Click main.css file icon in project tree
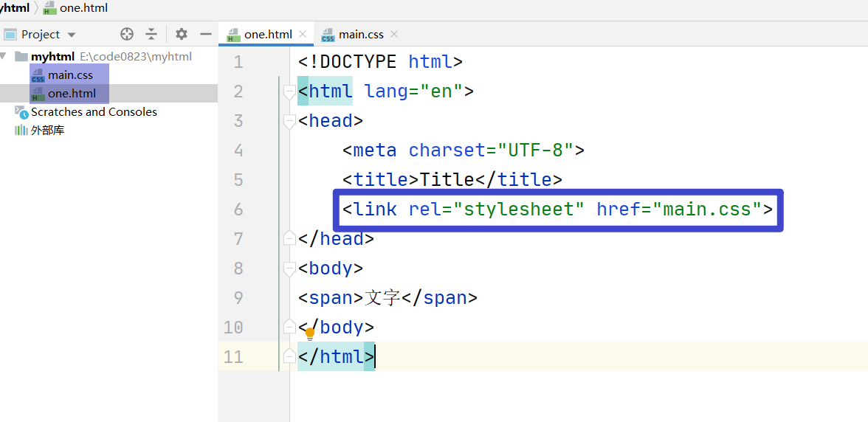868x422 pixels. tap(38, 75)
